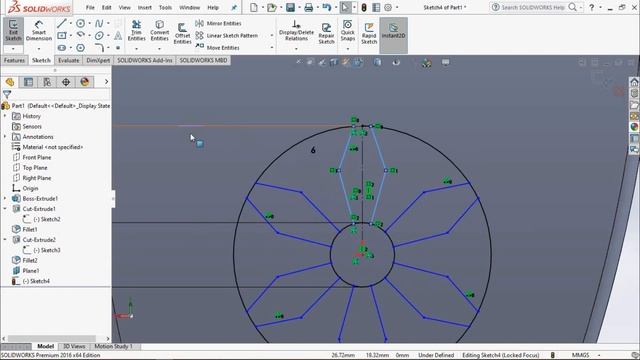The width and height of the screenshot is (640, 360).
Task: Click the MMGS units status entry
Action: pyautogui.click(x=580, y=355)
